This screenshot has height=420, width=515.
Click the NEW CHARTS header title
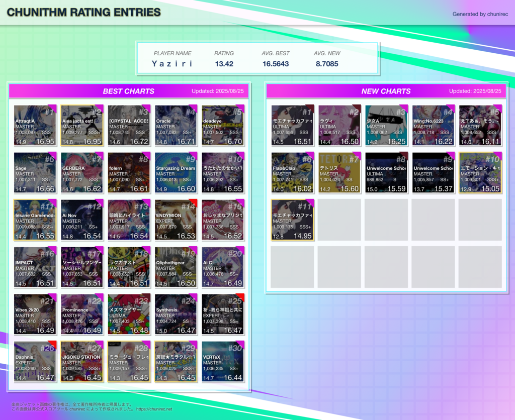(386, 91)
